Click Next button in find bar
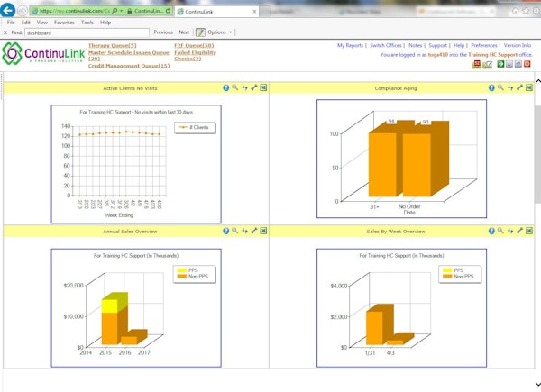 185,32
